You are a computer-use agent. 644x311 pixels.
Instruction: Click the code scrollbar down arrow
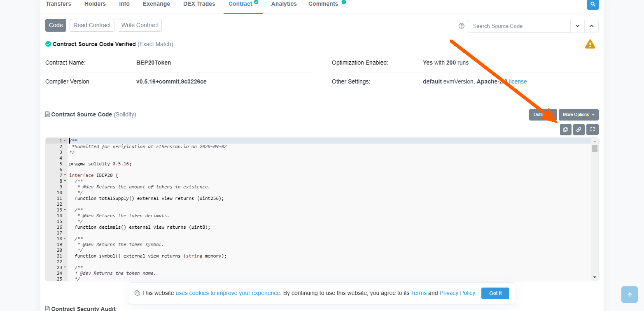[x=595, y=278]
